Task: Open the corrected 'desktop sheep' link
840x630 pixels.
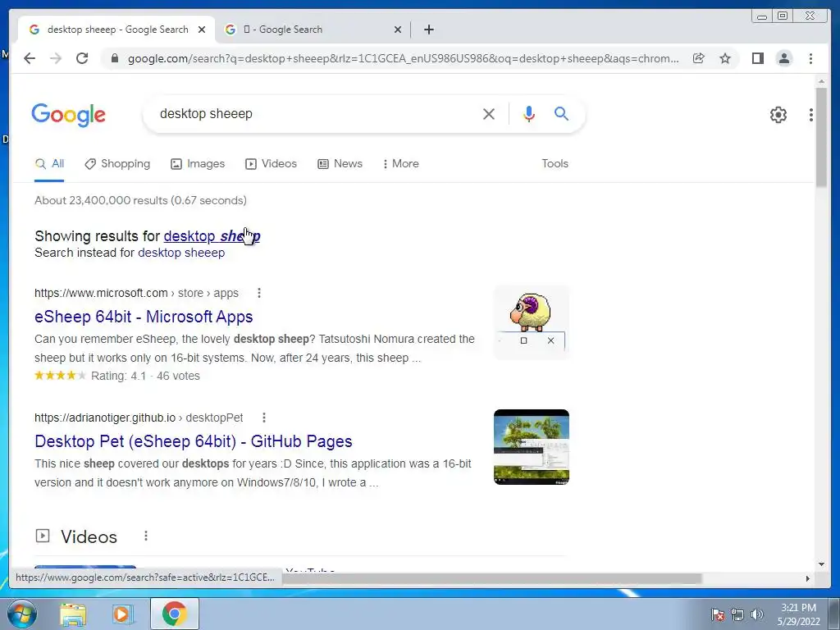Action: coord(212,235)
